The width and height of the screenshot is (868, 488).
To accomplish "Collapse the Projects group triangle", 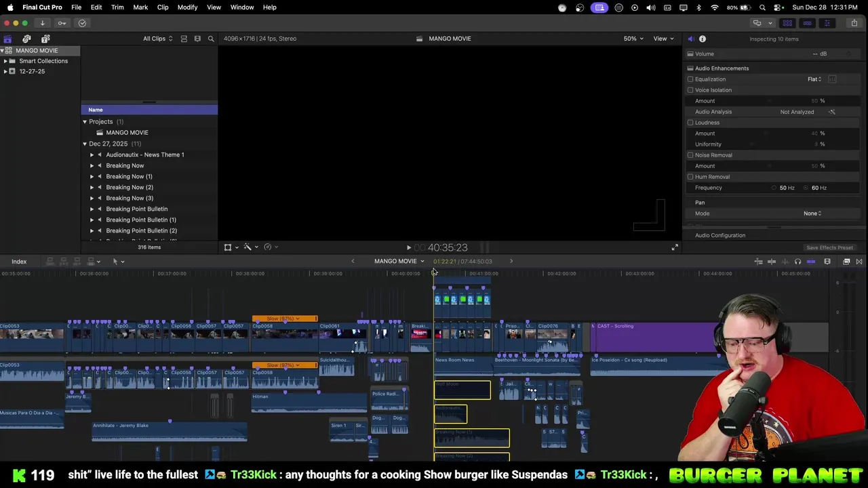I will 85,122.
